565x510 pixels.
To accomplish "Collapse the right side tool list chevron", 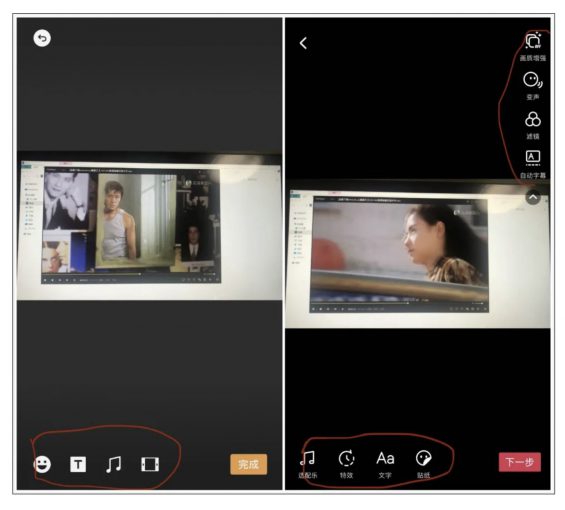I will tap(533, 197).
